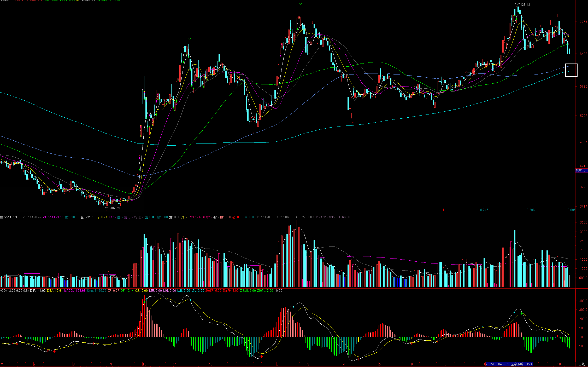Viewport: 588px width, 367px height.
Task: Click the DEA: 19.91 yellow value
Action: click(x=55, y=291)
